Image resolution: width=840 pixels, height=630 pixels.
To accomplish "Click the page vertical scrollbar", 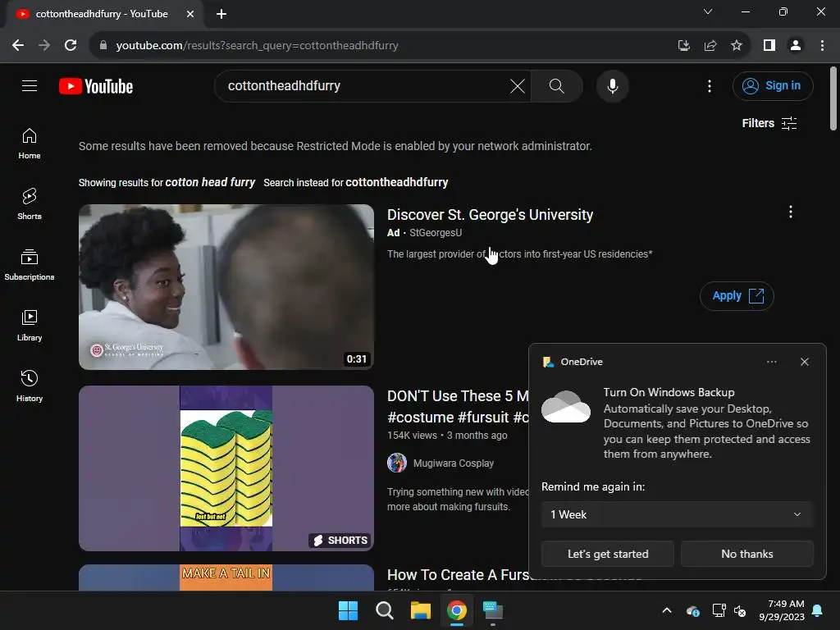I will coord(833,98).
